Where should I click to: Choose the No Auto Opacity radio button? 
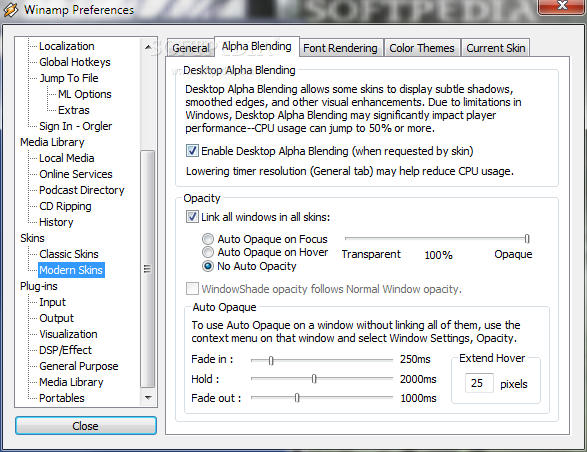coord(208,266)
